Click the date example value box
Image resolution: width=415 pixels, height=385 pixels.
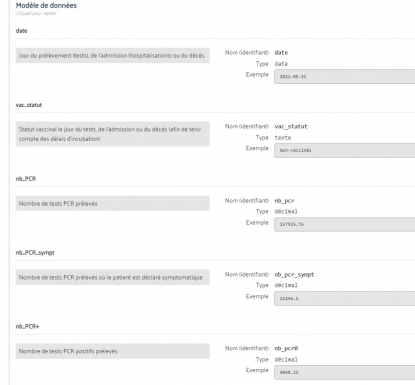(345, 76)
